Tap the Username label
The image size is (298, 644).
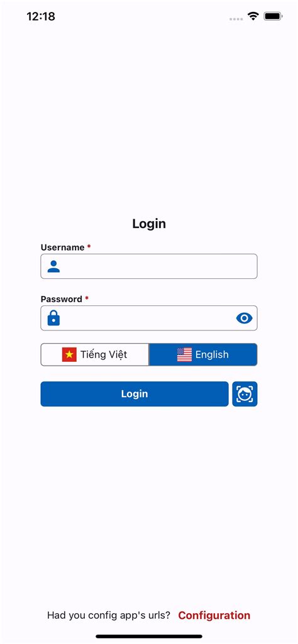pyautogui.click(x=62, y=248)
